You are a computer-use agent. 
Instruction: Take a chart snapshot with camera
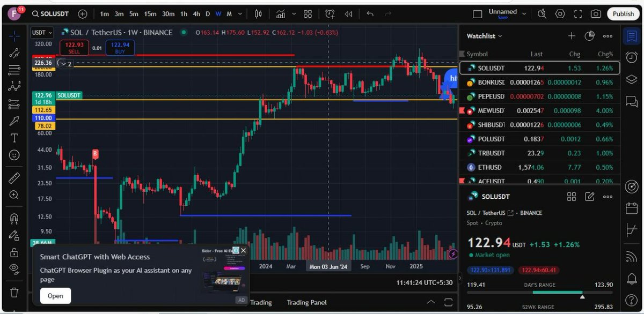595,14
